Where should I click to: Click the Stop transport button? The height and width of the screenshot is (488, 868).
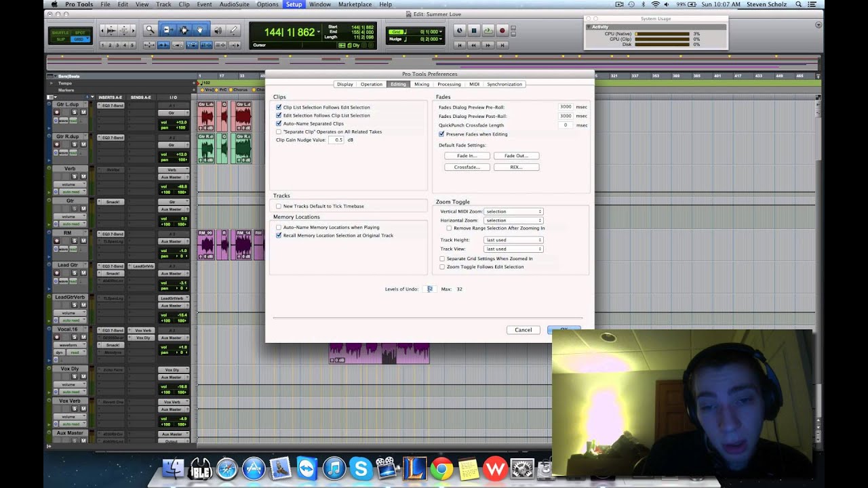[474, 30]
